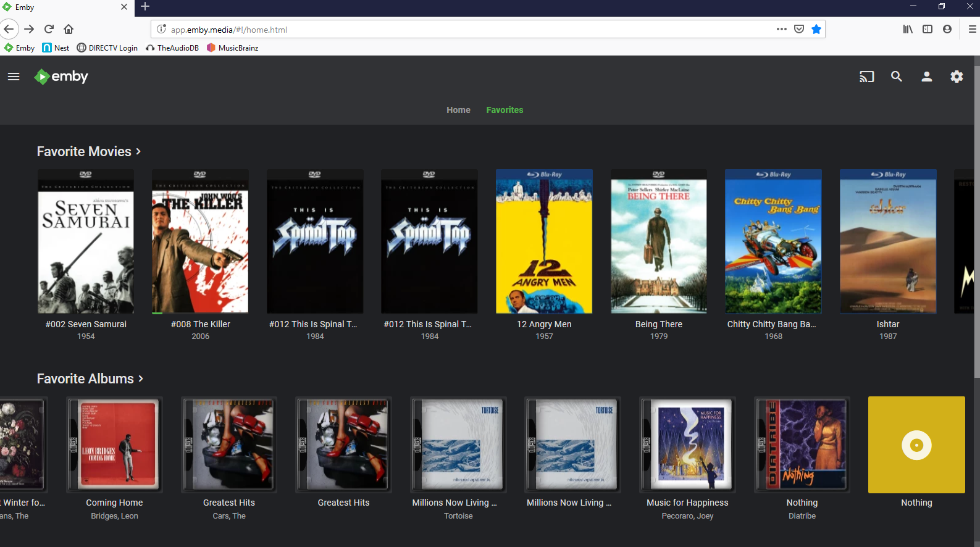Viewport: 980px width, 547px height.
Task: Open the MusicBrainz bookmark
Action: 232,48
